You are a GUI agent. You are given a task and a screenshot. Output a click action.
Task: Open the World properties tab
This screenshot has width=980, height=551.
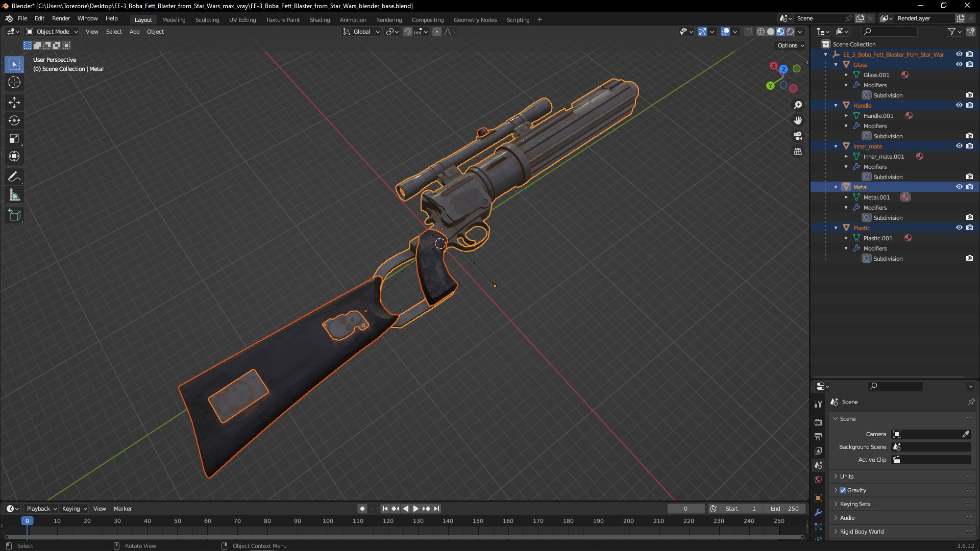coord(818,480)
